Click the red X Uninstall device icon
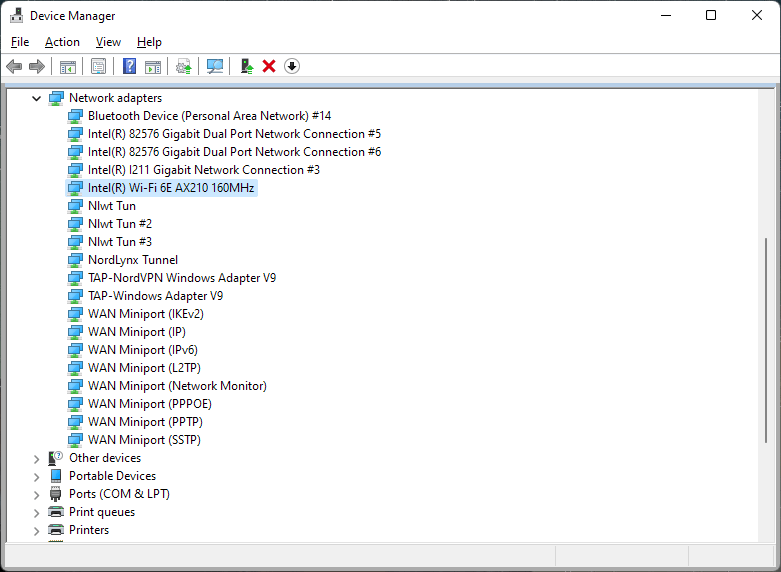781x572 pixels. point(269,66)
